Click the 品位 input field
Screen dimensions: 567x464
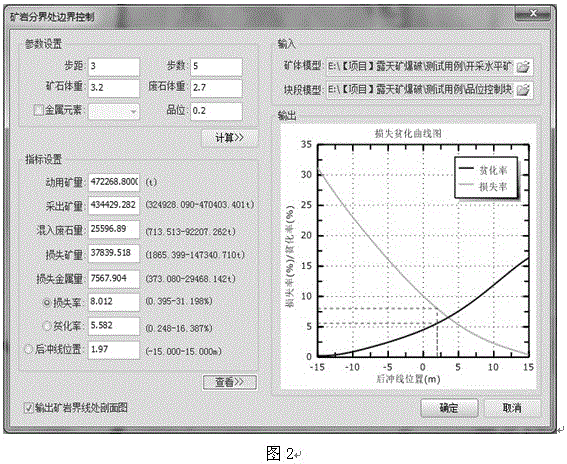coord(216,111)
